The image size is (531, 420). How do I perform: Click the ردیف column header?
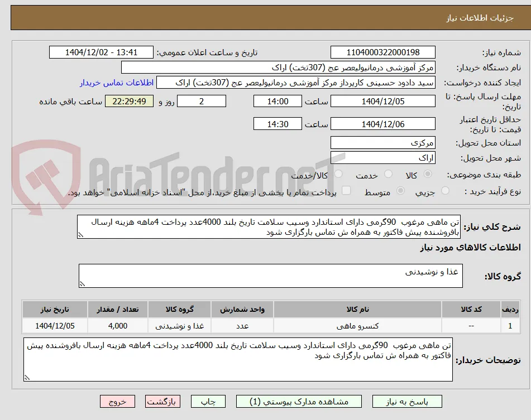(510, 310)
